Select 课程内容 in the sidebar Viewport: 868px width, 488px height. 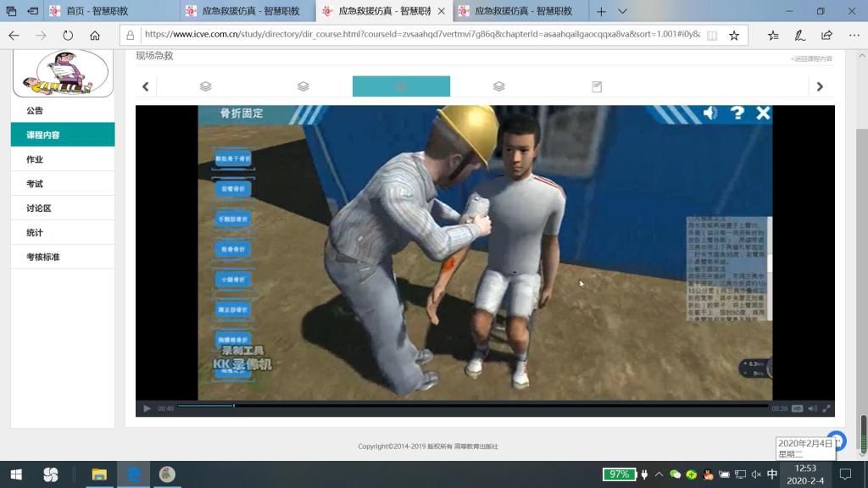click(63, 135)
